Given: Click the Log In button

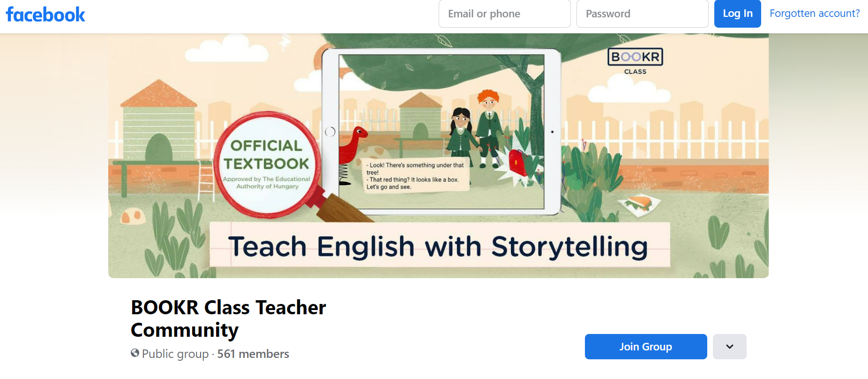Looking at the screenshot, I should [x=737, y=14].
